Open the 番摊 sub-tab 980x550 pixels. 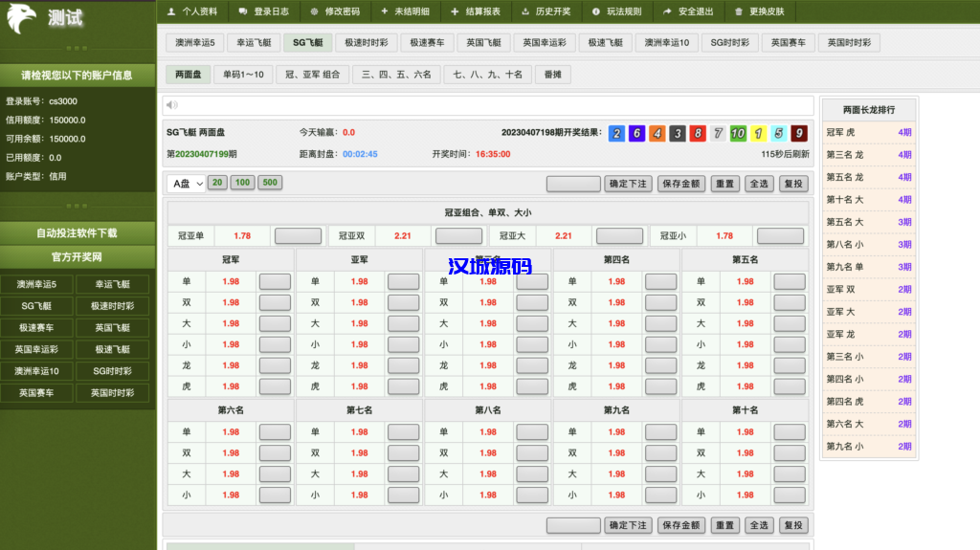point(552,75)
